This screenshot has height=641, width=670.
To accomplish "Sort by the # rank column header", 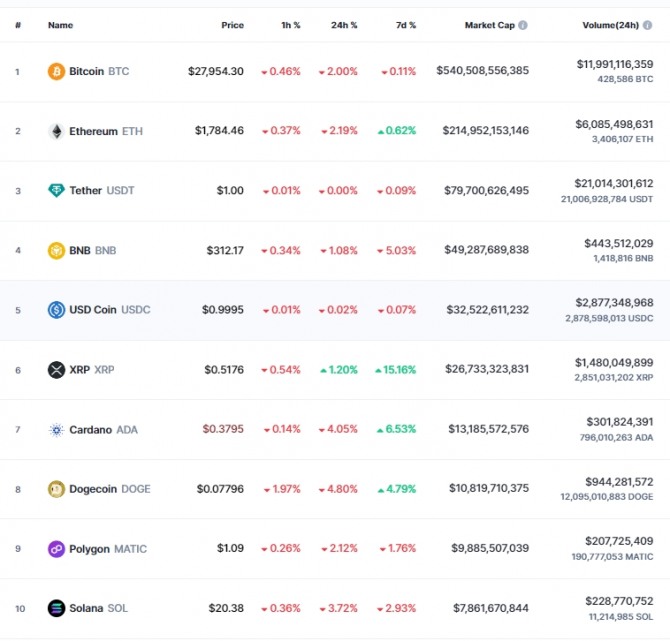I will 18,25.
